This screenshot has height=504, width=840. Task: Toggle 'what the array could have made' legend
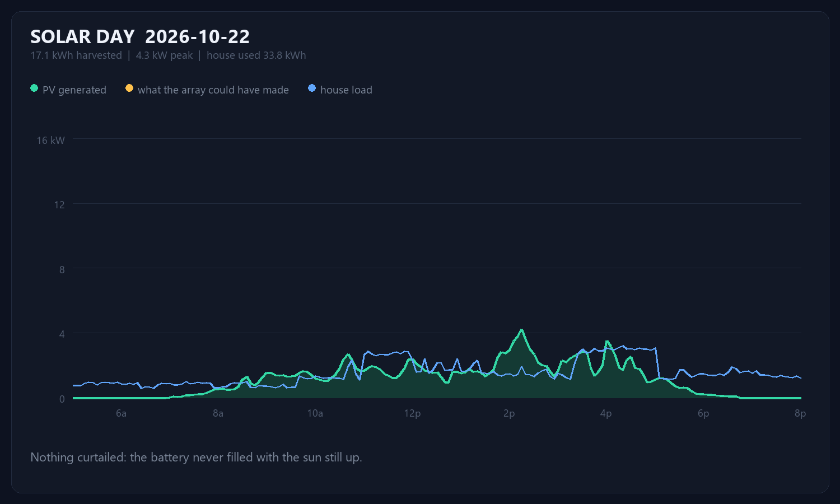click(x=207, y=90)
